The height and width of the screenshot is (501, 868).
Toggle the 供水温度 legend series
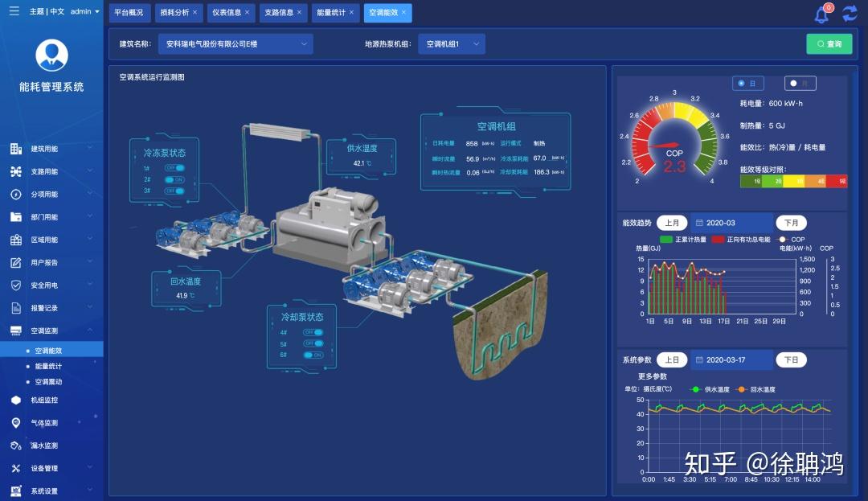[710, 389]
